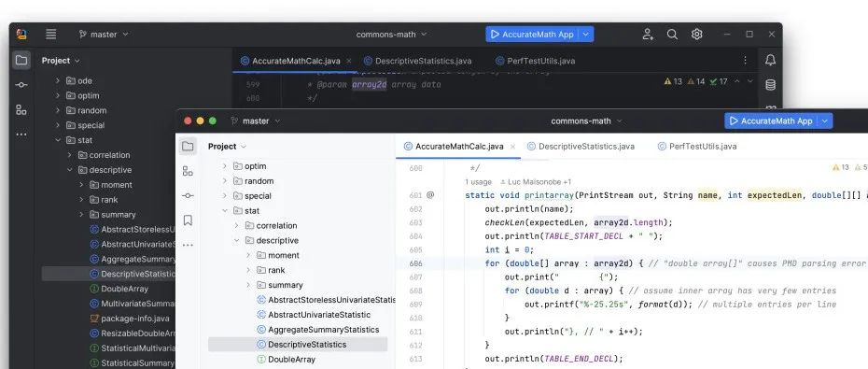Go to next highlighted error arrow, dark editor

click(x=750, y=81)
